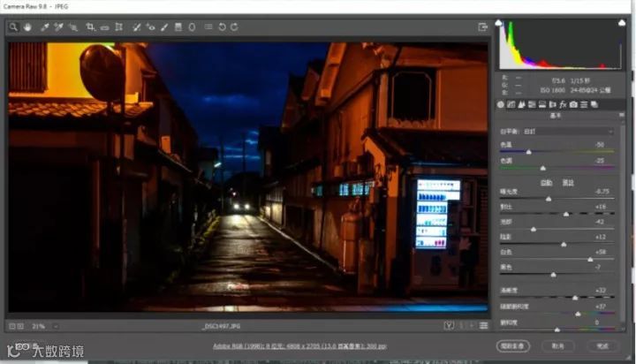Switch to the Effects (fx) panel tab
636x364 pixels.
(x=563, y=105)
